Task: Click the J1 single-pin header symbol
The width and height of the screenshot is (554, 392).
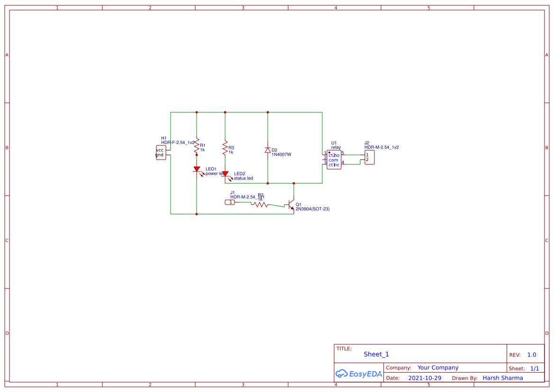Action: 230,202
